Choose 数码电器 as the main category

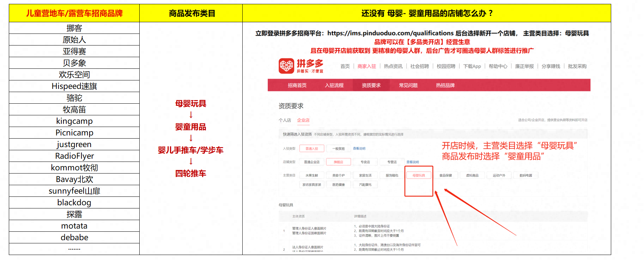pos(526,175)
